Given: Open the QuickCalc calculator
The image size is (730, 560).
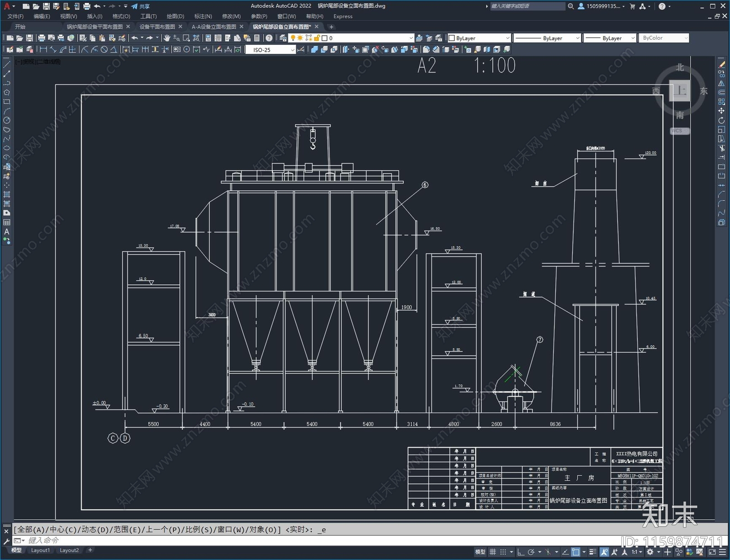Looking at the screenshot, I should pyautogui.click(x=256, y=38).
